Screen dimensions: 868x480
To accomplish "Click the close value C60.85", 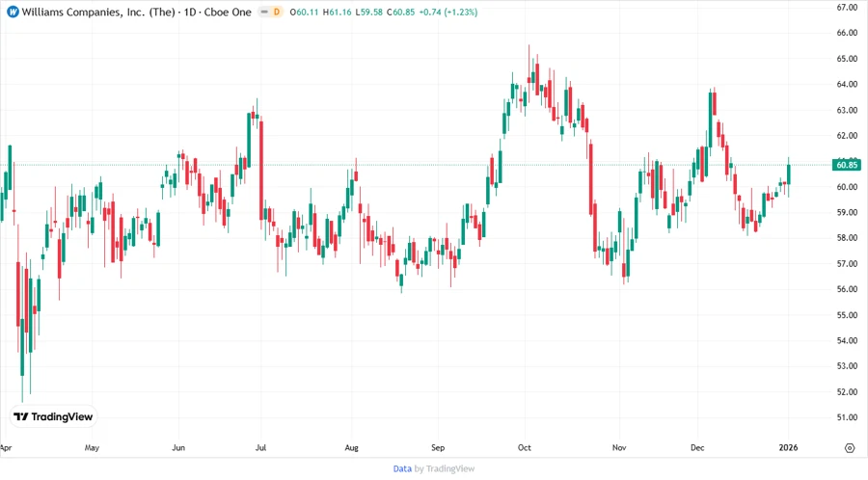I will pos(400,13).
